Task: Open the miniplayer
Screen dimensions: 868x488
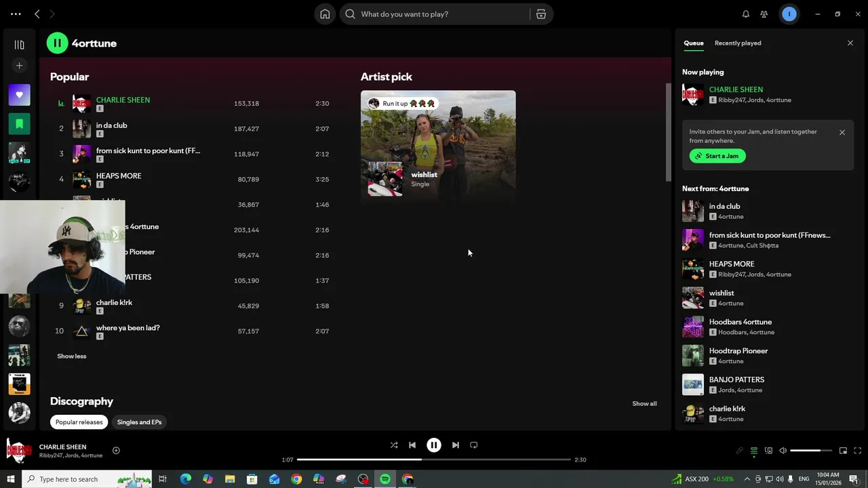Action: 843,451
